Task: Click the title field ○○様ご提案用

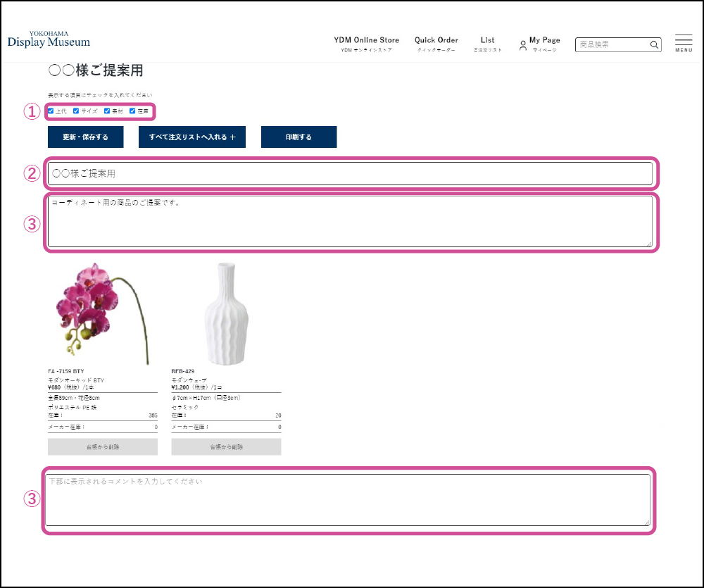Action: 350,173
